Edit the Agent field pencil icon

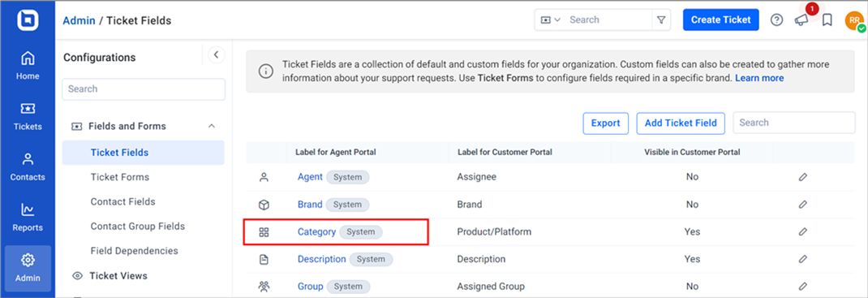802,177
